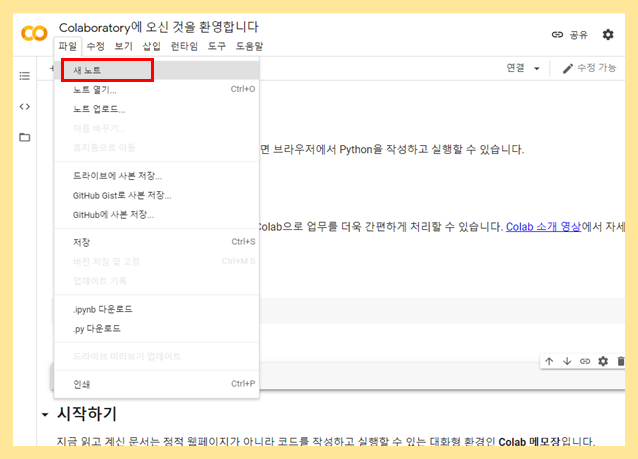Move cell up with the arrow icon
Screen dimensions: 638x459
[x=549, y=361]
